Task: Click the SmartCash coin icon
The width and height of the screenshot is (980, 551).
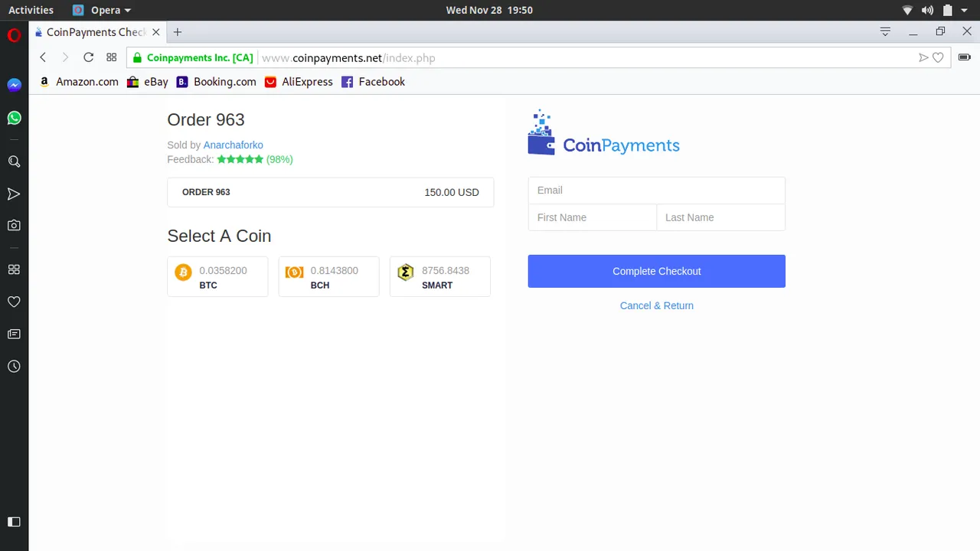Action: (x=406, y=272)
